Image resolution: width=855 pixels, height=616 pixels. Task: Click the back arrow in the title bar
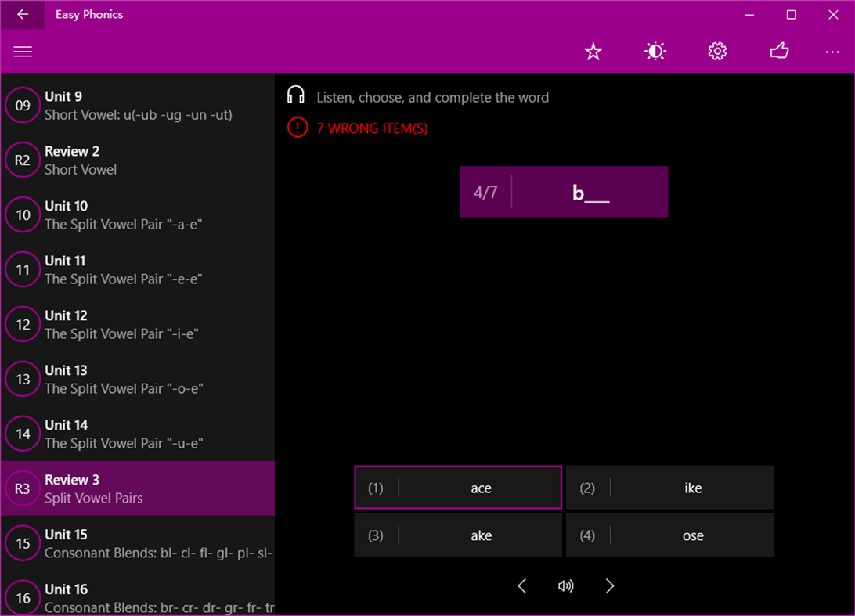click(x=21, y=14)
